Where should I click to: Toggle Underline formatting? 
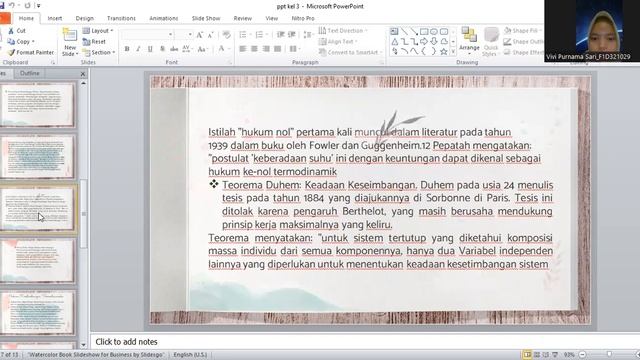(x=150, y=49)
